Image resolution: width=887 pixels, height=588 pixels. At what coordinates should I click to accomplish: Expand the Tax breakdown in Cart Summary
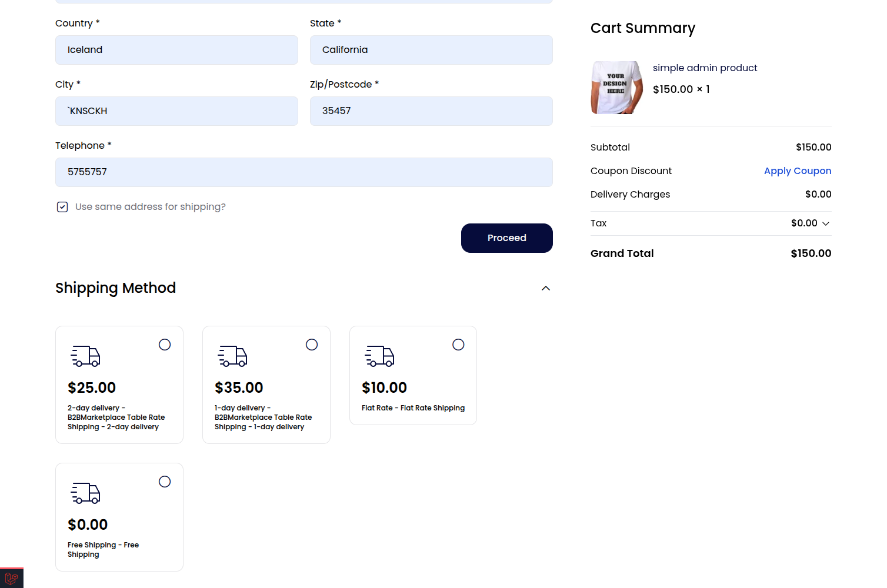(826, 223)
